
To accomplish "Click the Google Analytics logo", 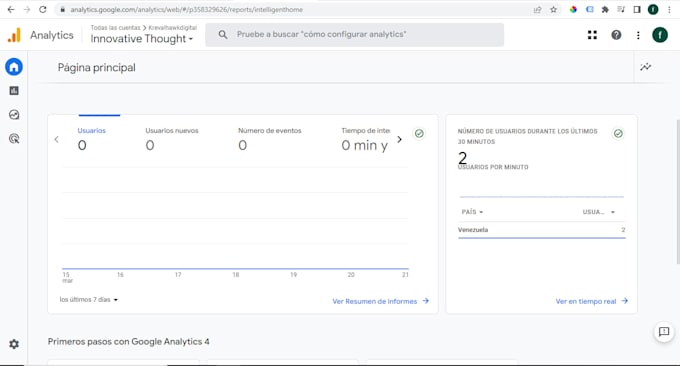I will [x=14, y=35].
